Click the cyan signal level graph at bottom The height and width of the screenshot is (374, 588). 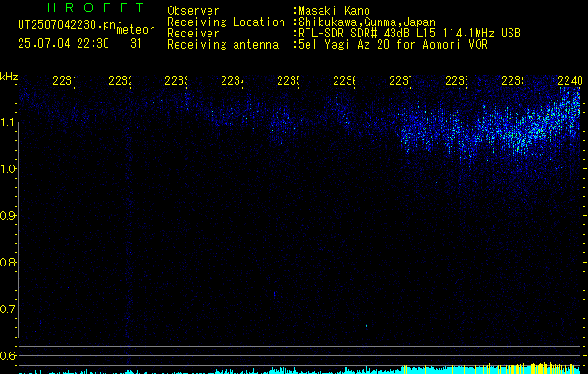[299, 369]
